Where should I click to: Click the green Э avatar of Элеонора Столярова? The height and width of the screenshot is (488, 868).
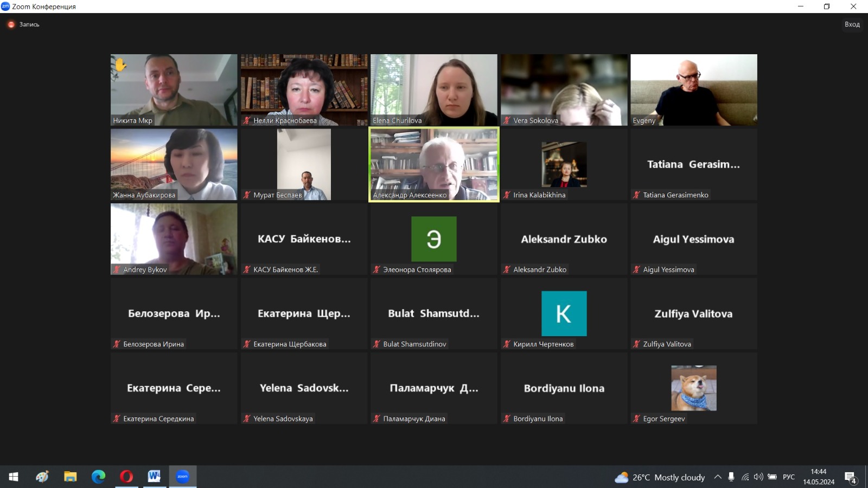click(433, 239)
